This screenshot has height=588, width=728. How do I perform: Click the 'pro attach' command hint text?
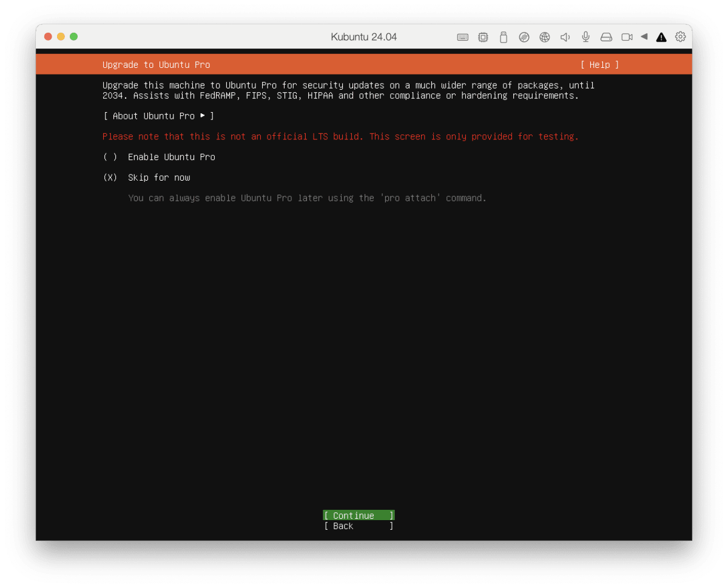click(x=308, y=198)
